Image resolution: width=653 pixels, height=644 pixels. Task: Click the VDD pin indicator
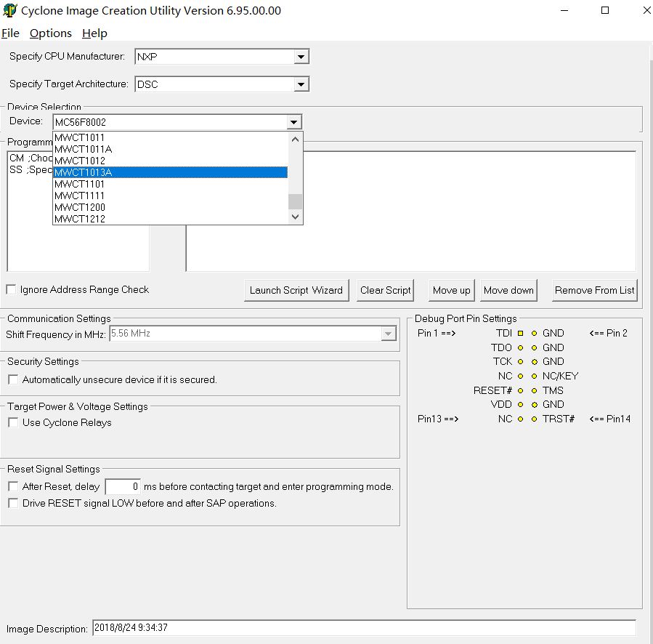point(520,404)
